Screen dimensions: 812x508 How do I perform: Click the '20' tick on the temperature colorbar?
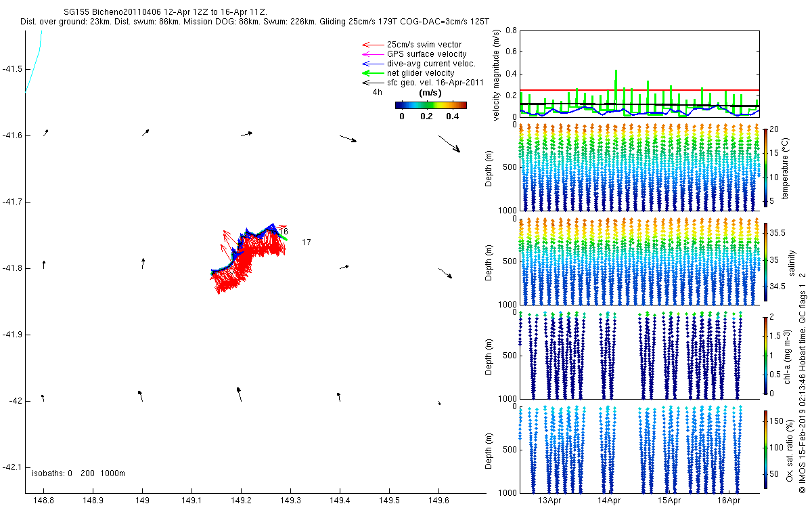[774, 129]
